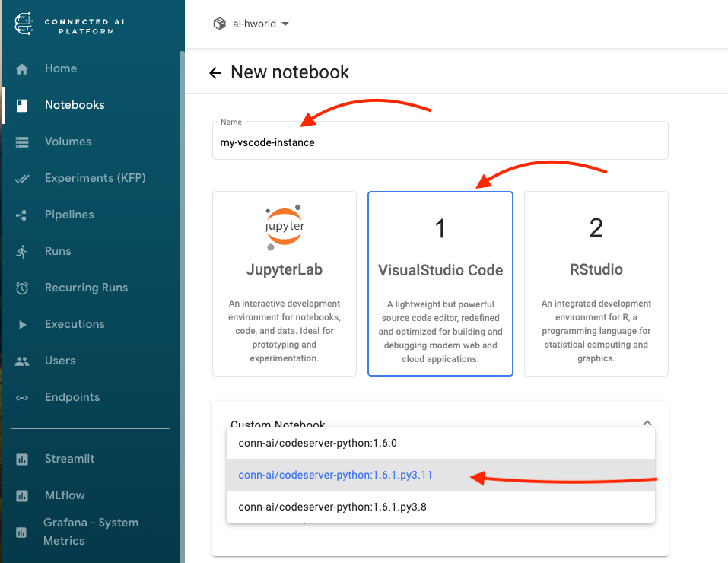The height and width of the screenshot is (563, 728).
Task: Click the Volumes storage icon
Action: pyautogui.click(x=22, y=142)
